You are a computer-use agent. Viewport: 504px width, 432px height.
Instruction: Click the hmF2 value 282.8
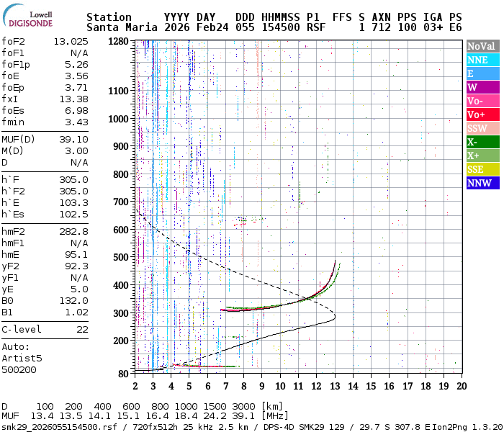pos(73,232)
